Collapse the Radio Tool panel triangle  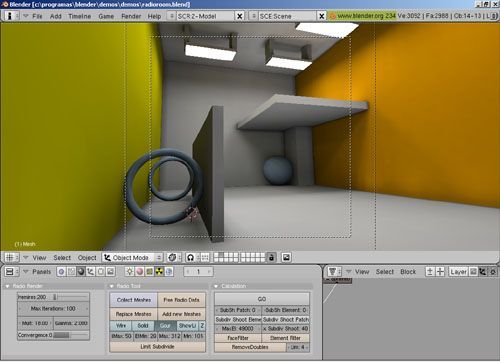click(x=112, y=286)
